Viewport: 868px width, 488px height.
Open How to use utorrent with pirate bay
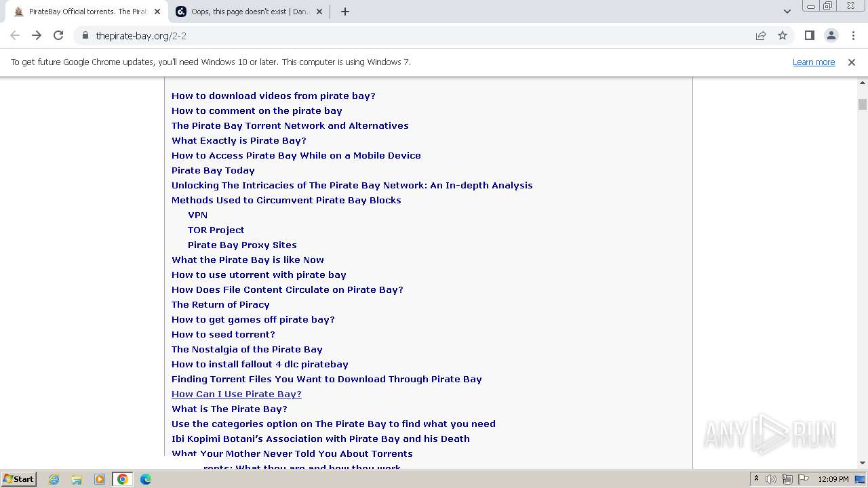[x=259, y=274]
